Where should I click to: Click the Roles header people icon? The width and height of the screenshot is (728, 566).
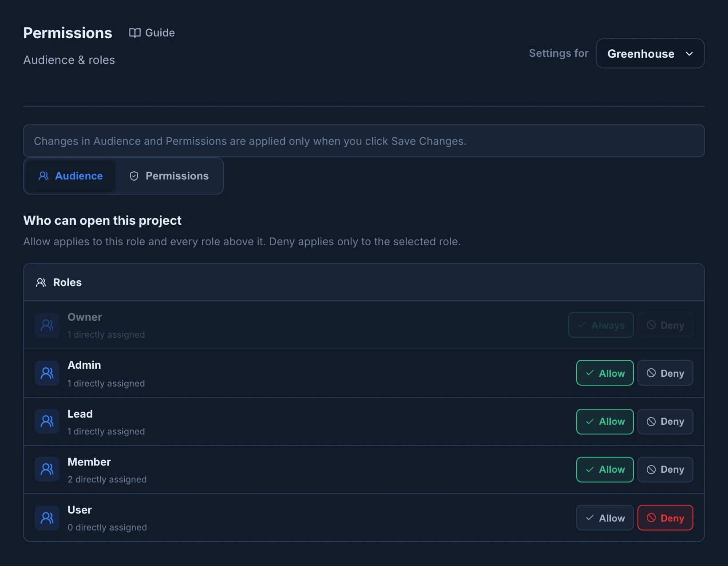(41, 283)
